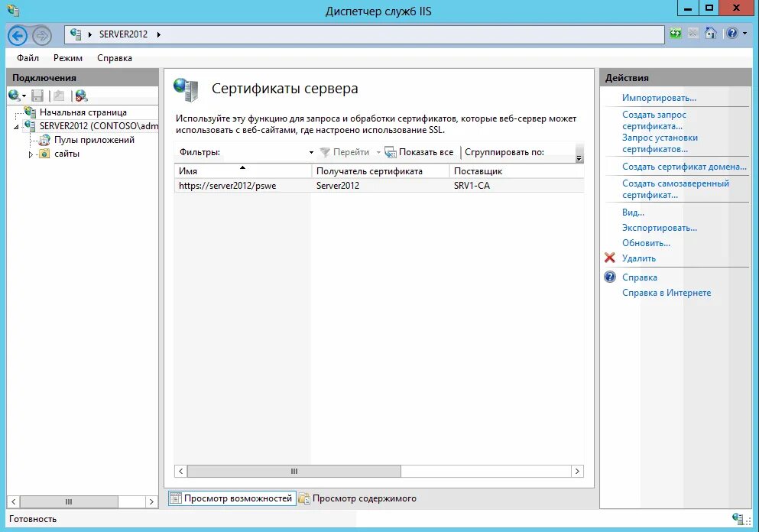Click the green refresh page icon
This screenshot has height=532, width=759.
pyautogui.click(x=676, y=34)
